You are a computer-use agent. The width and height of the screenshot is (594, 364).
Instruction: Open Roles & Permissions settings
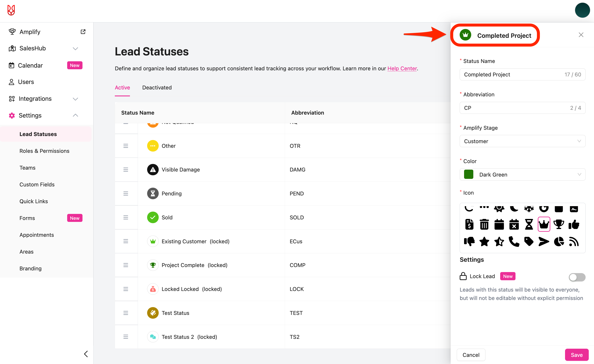click(44, 151)
